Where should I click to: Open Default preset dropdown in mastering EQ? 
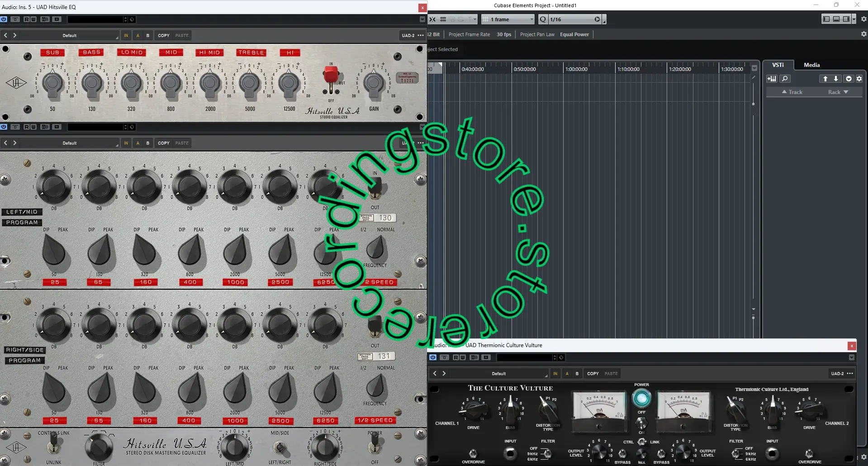point(70,143)
